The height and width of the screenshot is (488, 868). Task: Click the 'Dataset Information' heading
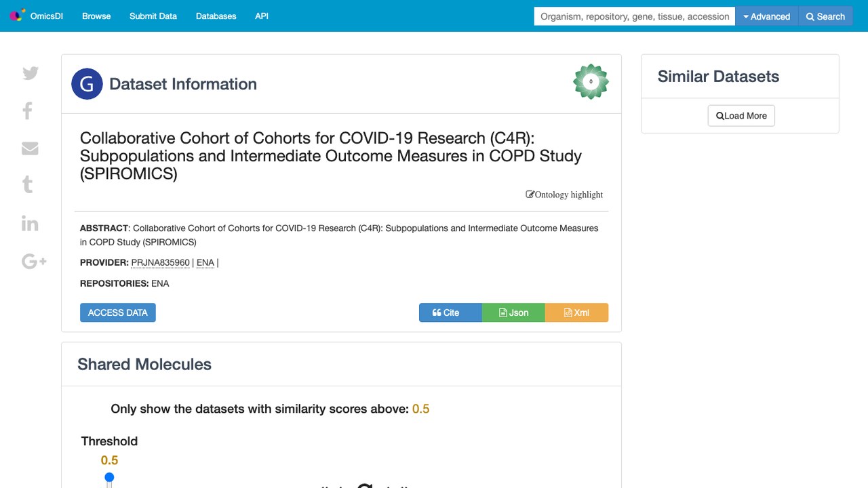(x=183, y=84)
